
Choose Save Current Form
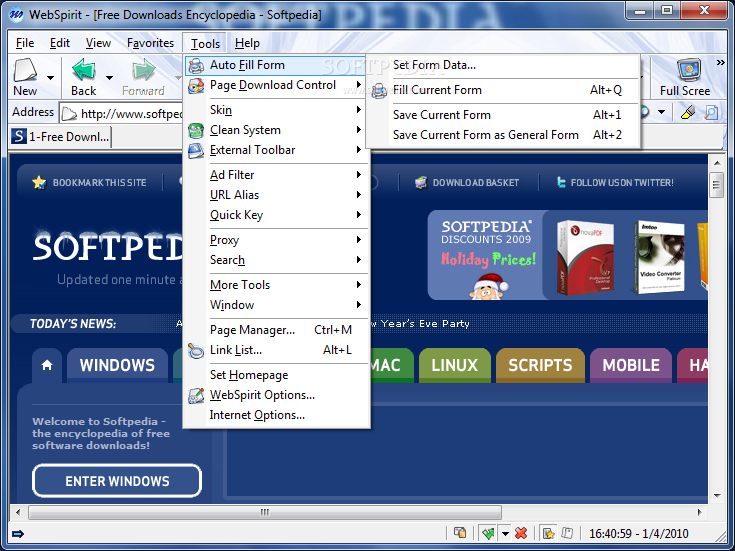(x=503, y=115)
